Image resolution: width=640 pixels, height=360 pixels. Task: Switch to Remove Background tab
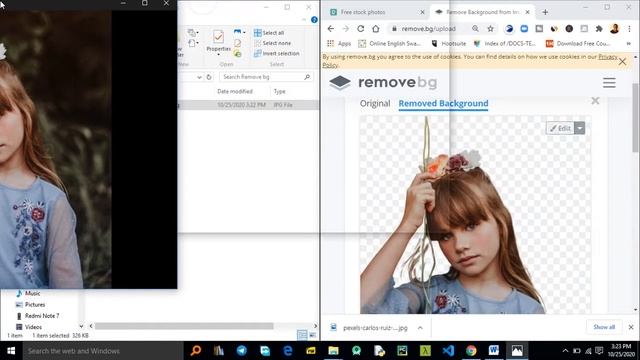point(482,12)
